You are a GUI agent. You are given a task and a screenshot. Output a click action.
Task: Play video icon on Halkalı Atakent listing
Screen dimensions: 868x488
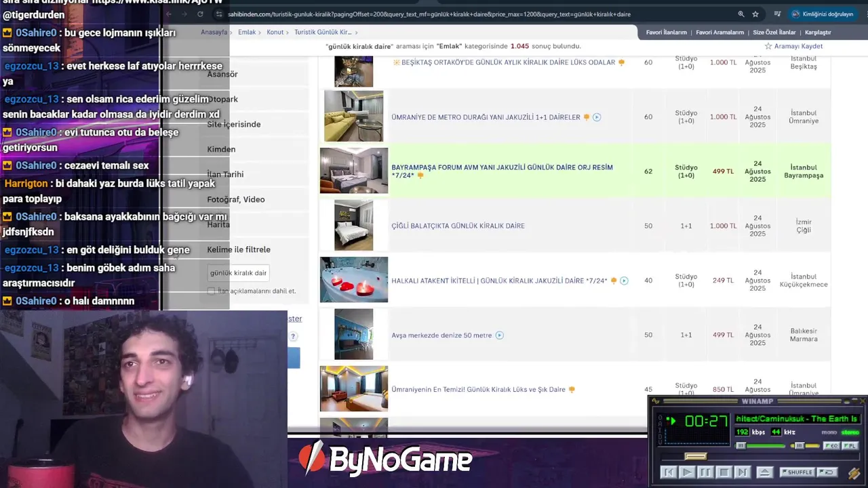[624, 281]
